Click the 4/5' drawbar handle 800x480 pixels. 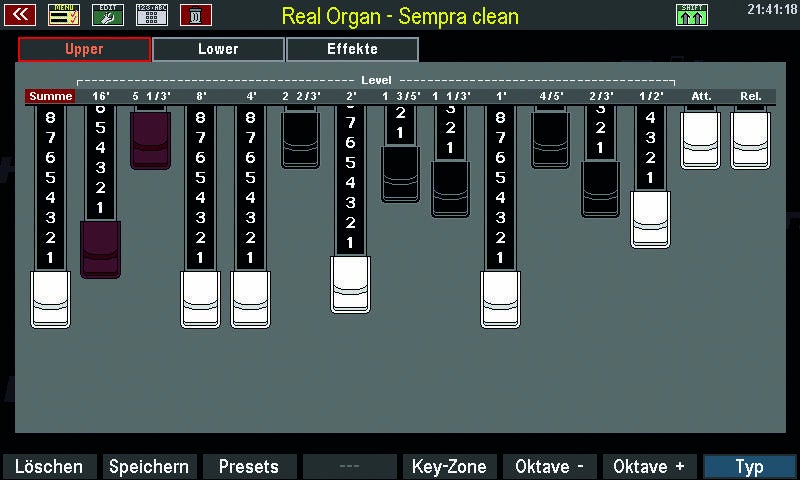[550, 140]
